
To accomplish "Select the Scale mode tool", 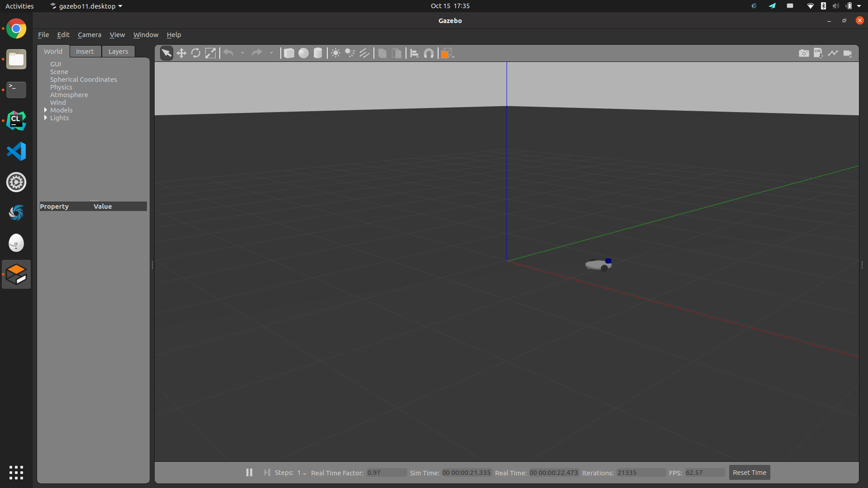I will click(210, 53).
